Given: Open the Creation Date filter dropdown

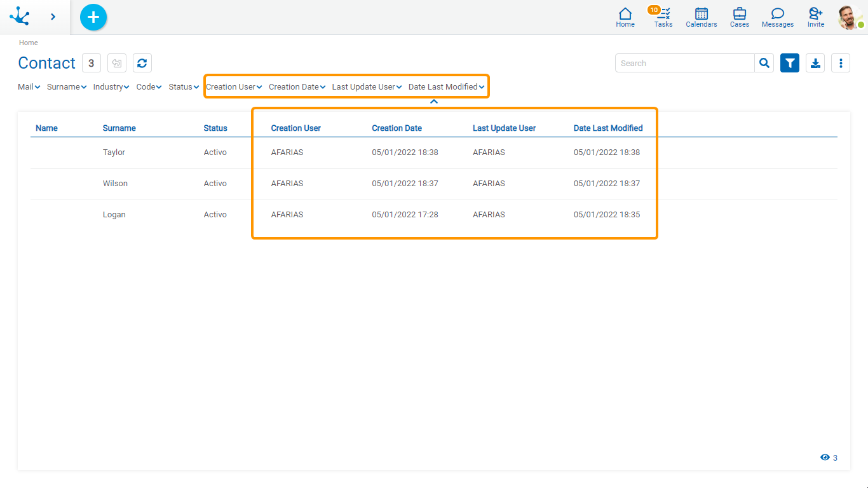Looking at the screenshot, I should pyautogui.click(x=297, y=87).
